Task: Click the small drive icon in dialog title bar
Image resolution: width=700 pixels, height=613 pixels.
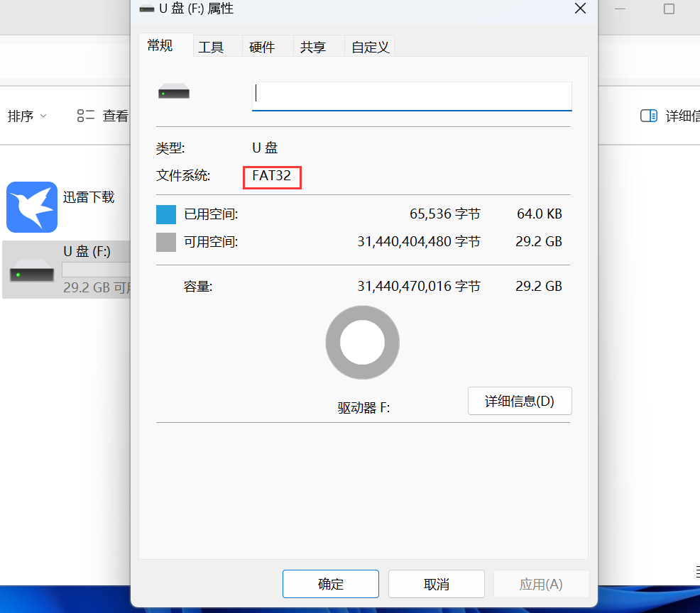Action: click(x=147, y=9)
